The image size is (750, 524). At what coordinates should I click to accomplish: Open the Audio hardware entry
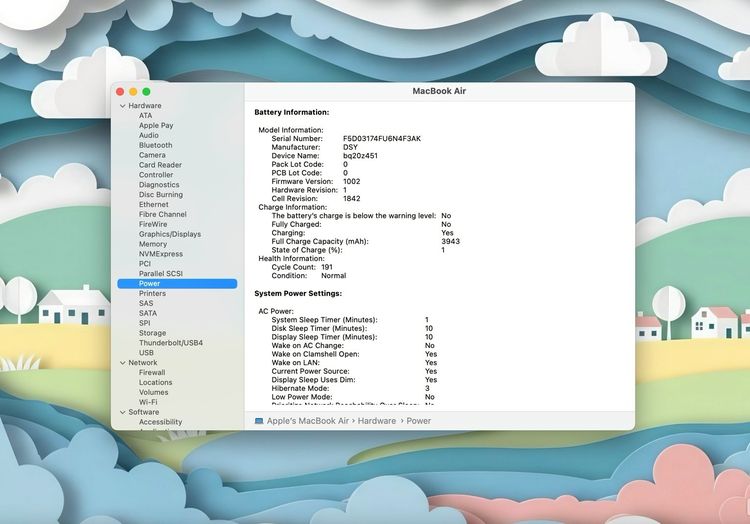point(148,135)
